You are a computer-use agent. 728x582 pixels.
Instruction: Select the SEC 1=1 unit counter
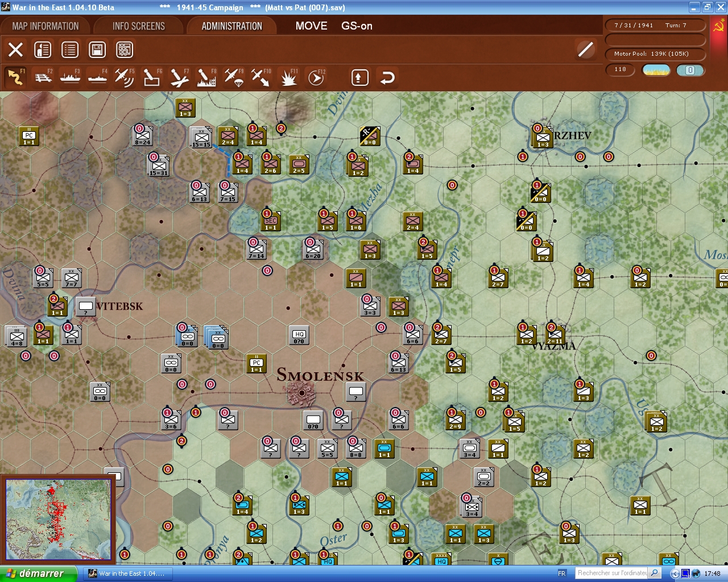271,221
